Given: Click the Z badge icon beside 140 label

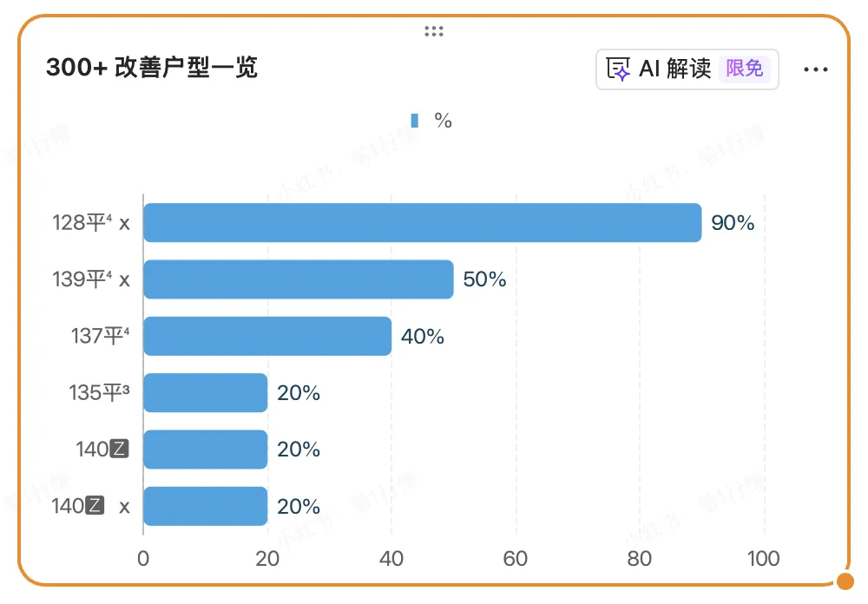Looking at the screenshot, I should pos(119,449).
